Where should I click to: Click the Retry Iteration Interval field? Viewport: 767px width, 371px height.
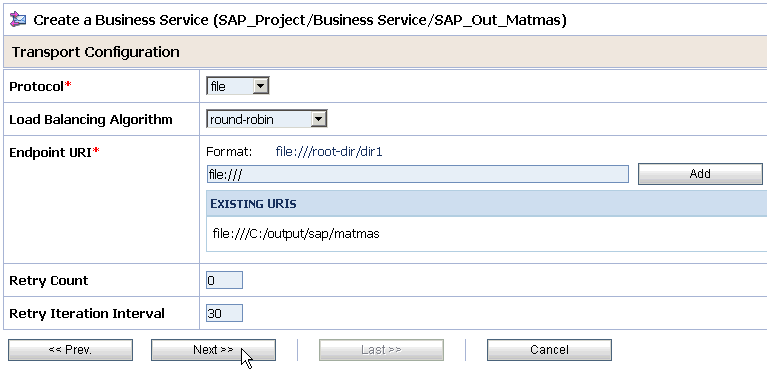pyautogui.click(x=225, y=313)
